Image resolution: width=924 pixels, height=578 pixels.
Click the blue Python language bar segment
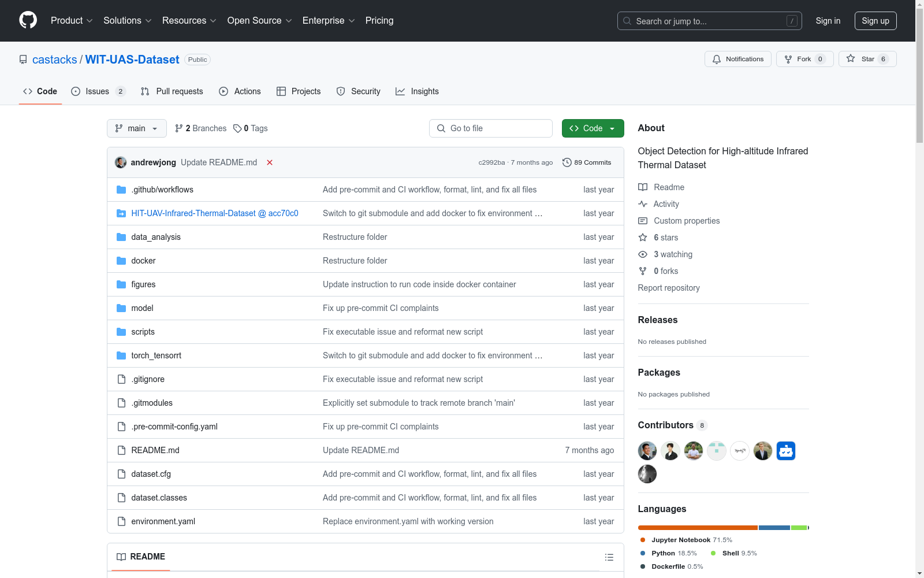point(774,528)
